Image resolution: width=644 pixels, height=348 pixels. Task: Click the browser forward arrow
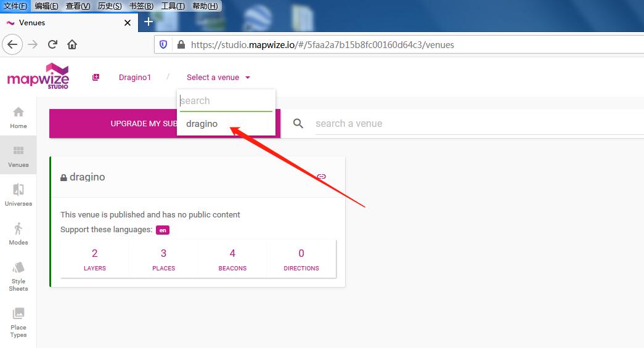[x=33, y=44]
